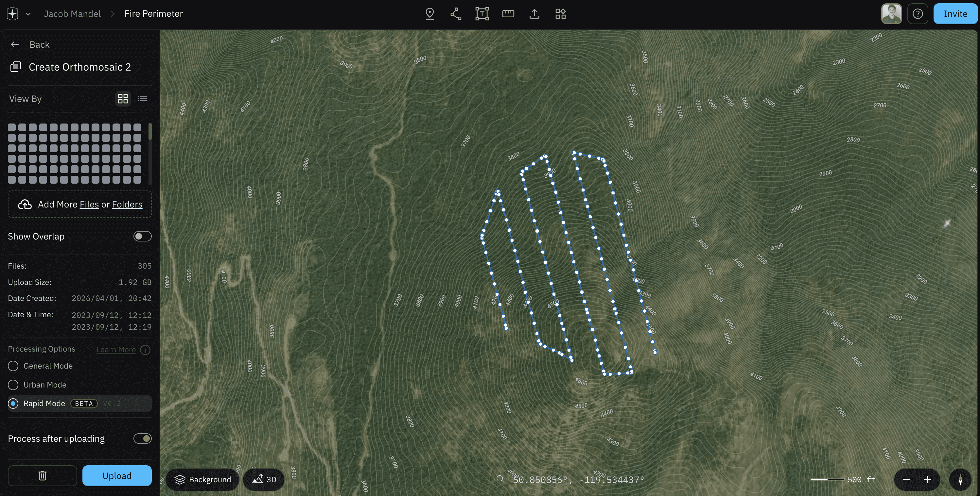Click the trash delete button
The height and width of the screenshot is (496, 980).
coord(42,475)
